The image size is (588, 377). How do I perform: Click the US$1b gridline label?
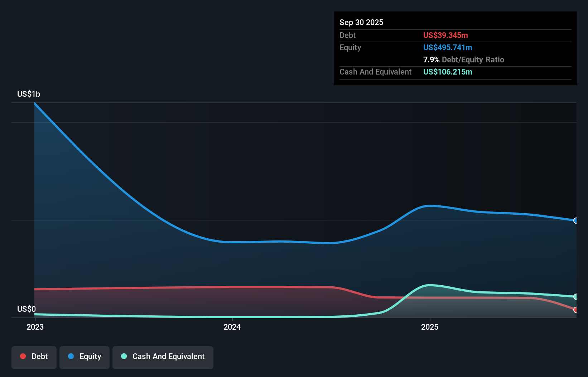[x=29, y=94]
